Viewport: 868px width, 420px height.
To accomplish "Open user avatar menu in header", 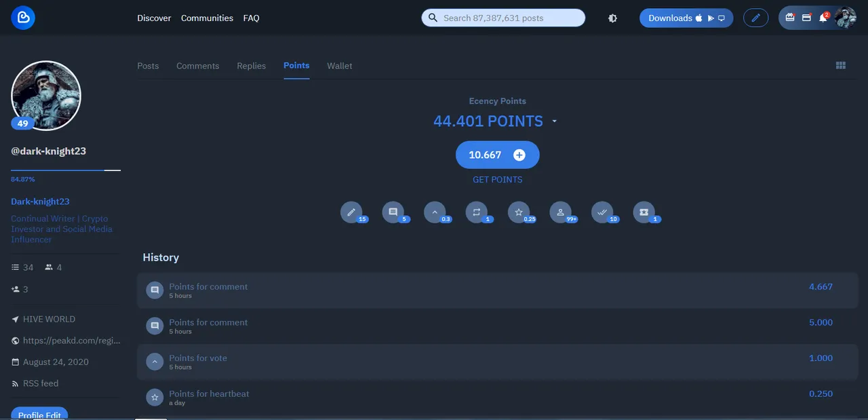I will pos(845,18).
